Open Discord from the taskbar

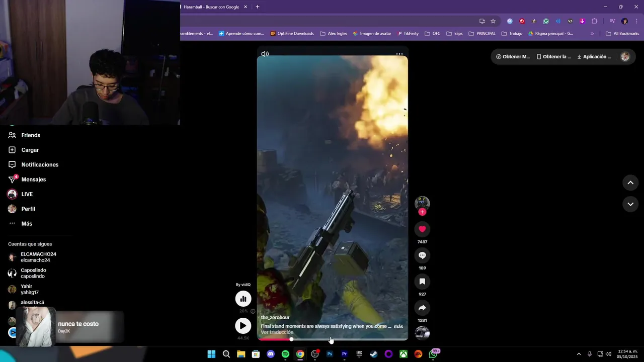pyautogui.click(x=271, y=354)
